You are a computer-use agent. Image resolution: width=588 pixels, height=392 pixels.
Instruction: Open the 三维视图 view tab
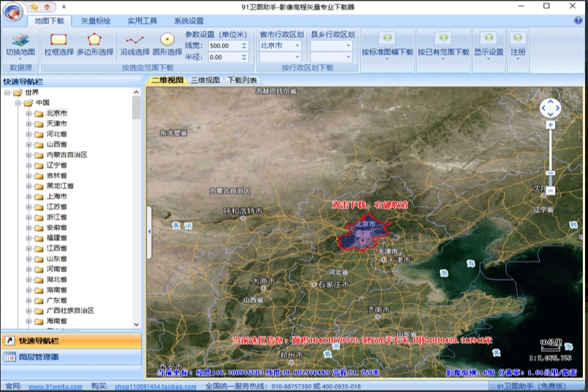tap(205, 80)
